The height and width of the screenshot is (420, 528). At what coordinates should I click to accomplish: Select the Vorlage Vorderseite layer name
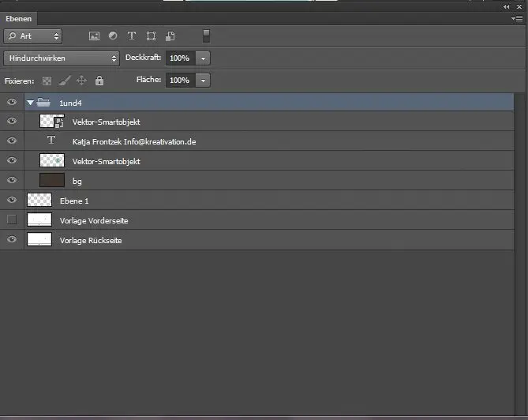tap(94, 220)
